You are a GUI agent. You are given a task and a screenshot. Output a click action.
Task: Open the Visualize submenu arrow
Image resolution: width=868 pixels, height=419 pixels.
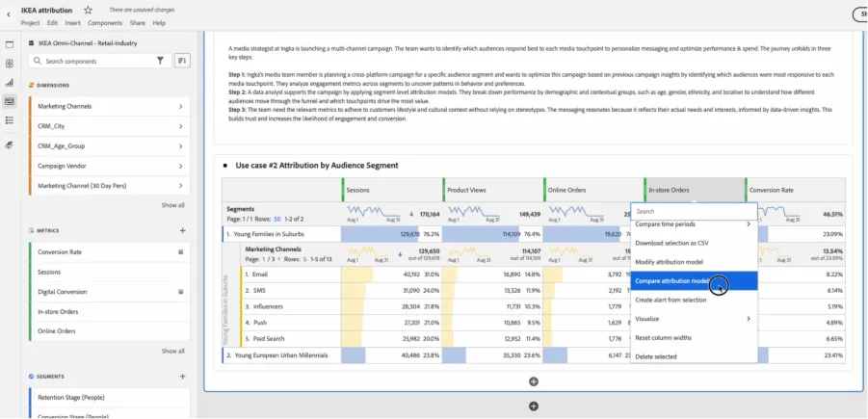pyautogui.click(x=749, y=319)
